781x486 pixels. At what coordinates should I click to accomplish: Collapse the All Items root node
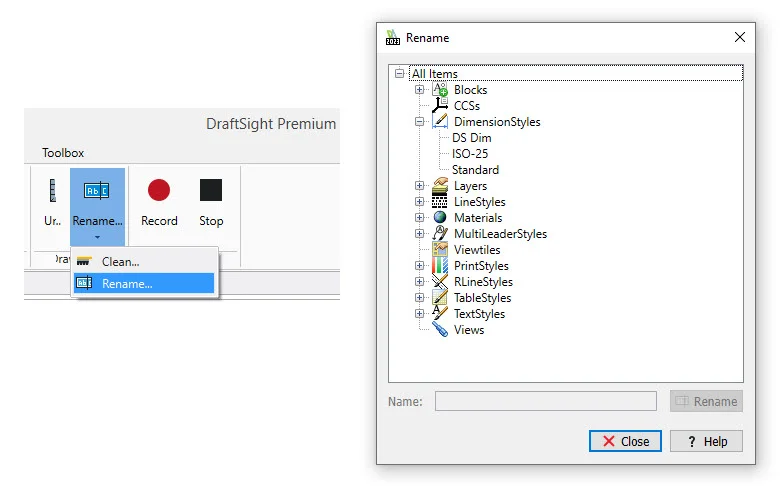400,74
